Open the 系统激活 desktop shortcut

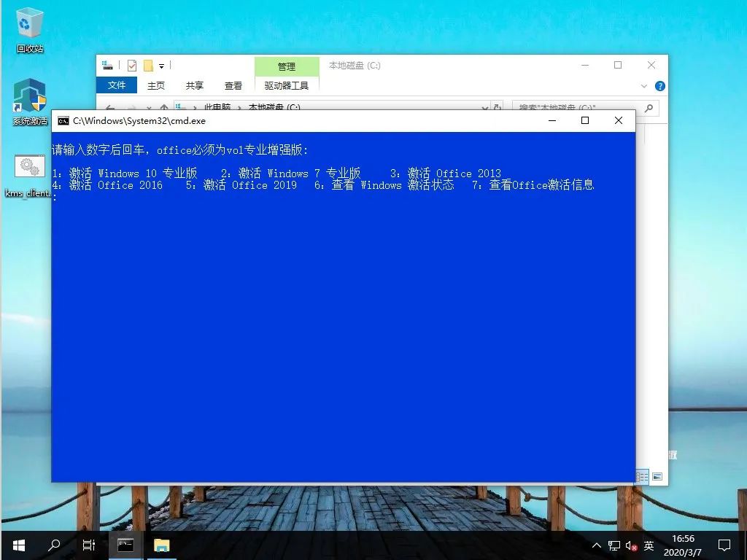coord(29,101)
